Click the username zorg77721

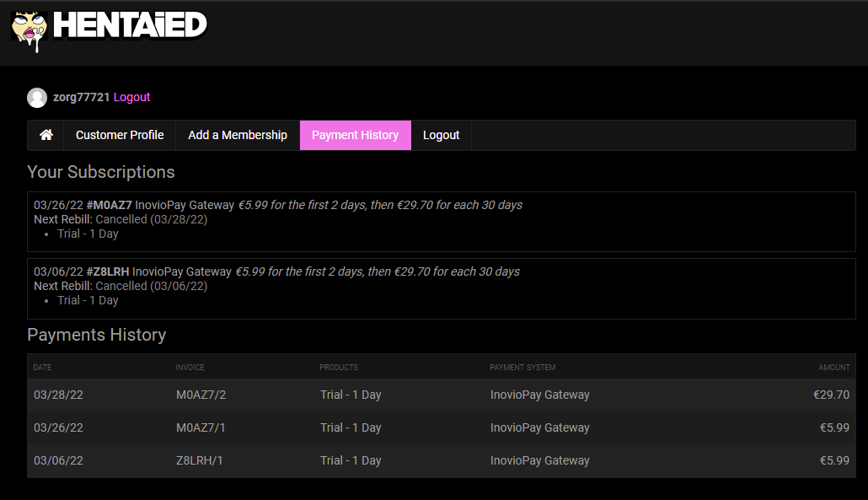81,97
